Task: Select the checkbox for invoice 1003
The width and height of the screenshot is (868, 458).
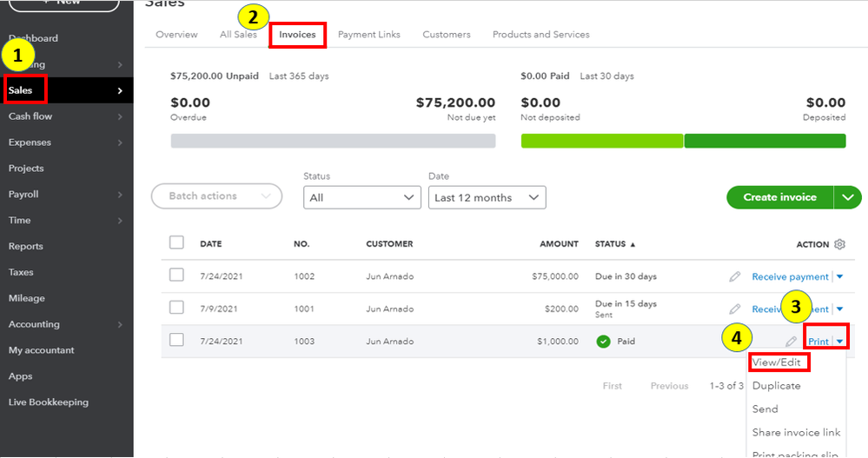Action: tap(176, 340)
